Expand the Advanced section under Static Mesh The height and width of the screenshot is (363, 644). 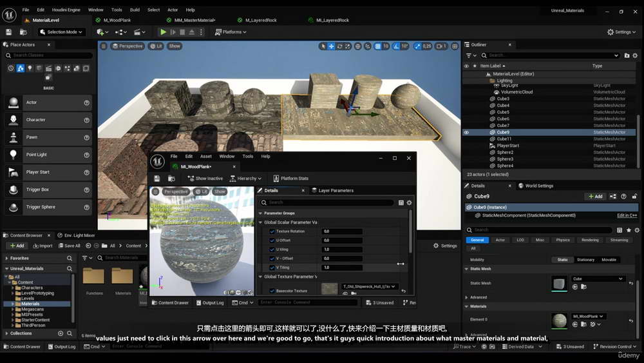click(466, 297)
